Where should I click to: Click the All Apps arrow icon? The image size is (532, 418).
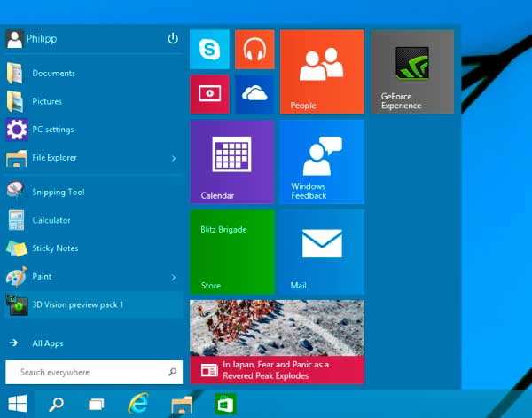coord(13,343)
